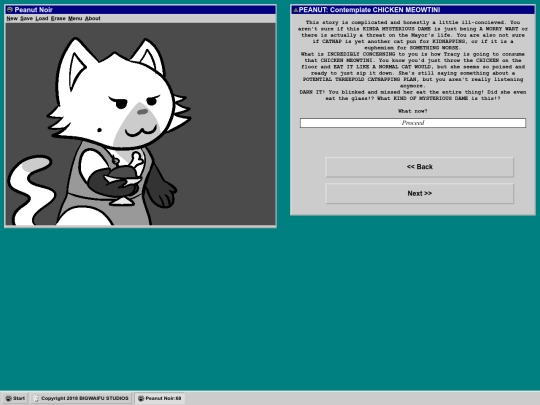Open the Start menu on the taskbar
540x405 pixels.
15,398
